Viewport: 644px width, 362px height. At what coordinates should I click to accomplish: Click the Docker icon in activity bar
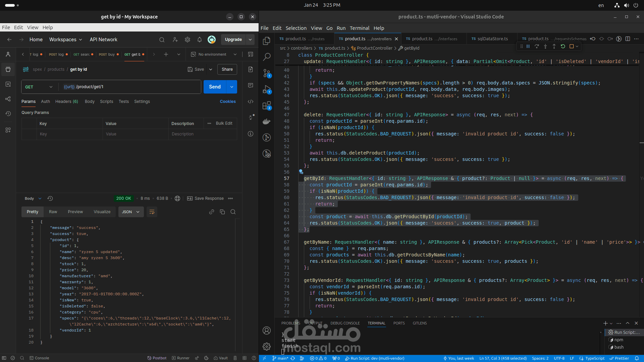[x=267, y=121]
